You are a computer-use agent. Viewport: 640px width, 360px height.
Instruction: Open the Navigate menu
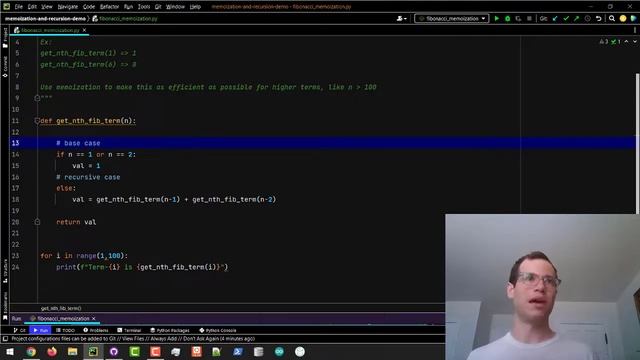(x=68, y=7)
